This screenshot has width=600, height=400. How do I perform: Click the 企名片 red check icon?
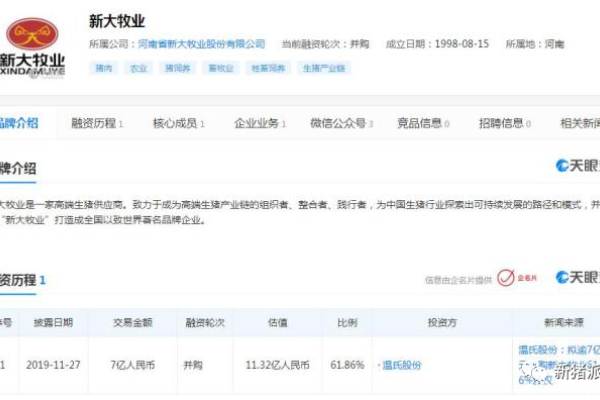(x=505, y=278)
